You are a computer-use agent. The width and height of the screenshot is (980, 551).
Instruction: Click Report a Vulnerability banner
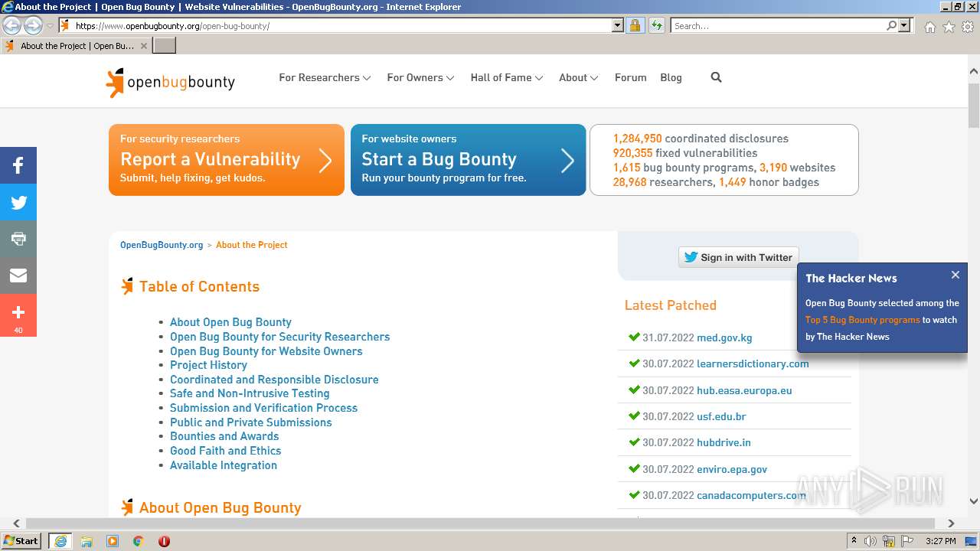click(x=227, y=160)
